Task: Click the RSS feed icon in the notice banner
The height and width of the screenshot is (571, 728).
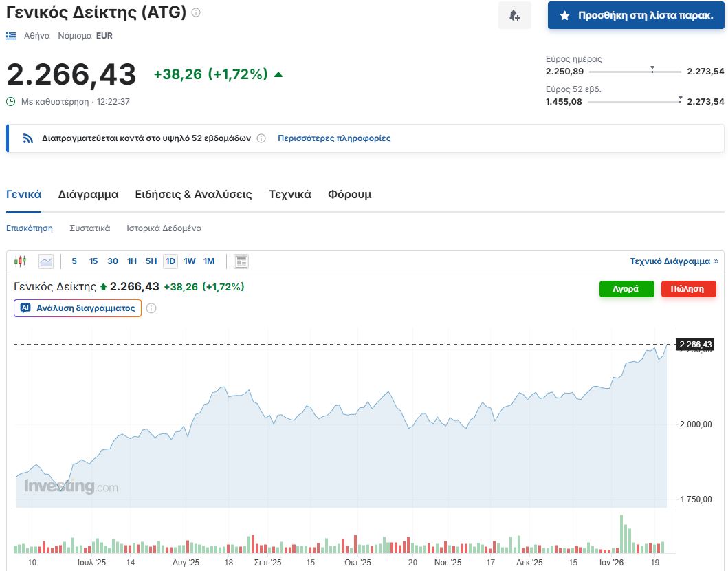Action: (x=28, y=138)
